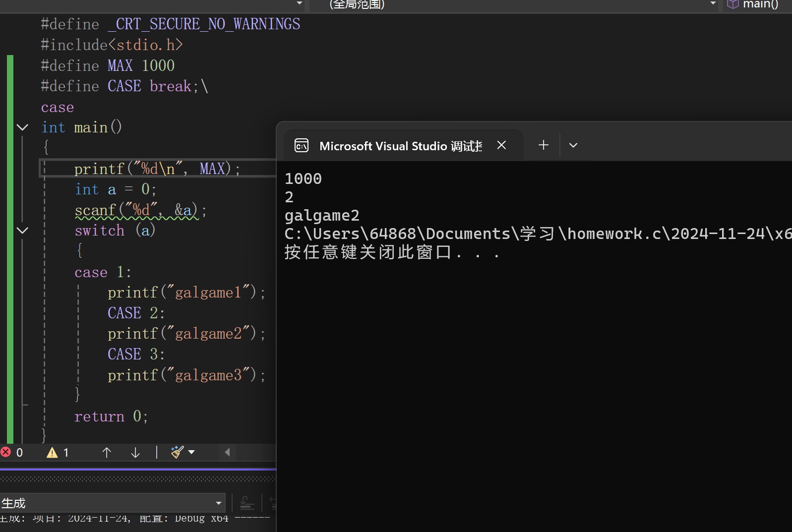Close the Visual Studio debug console tab
Screen dimensions: 792x532
pyautogui.click(x=501, y=145)
